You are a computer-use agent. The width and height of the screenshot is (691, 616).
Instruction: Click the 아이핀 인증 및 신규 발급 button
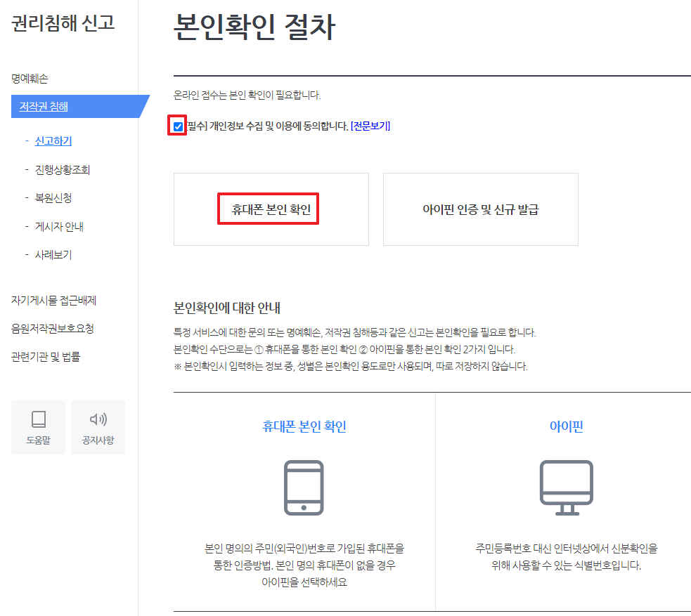click(x=480, y=209)
